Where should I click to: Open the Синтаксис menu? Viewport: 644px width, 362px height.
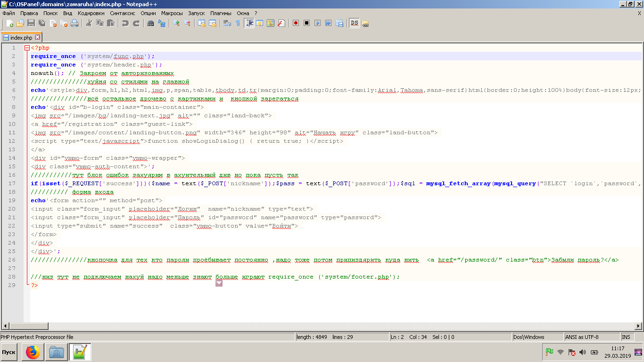click(123, 13)
